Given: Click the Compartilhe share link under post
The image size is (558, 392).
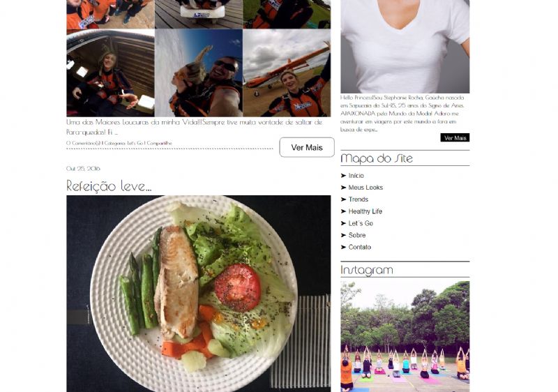Looking at the screenshot, I should (160, 143).
